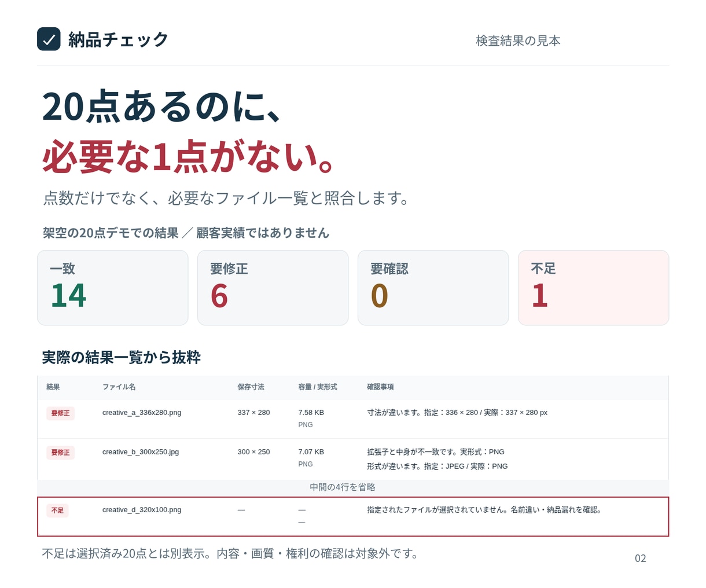Click the 点数だけでなく subtitle line
Image resolution: width=706 pixels, height=588 pixels.
226,198
